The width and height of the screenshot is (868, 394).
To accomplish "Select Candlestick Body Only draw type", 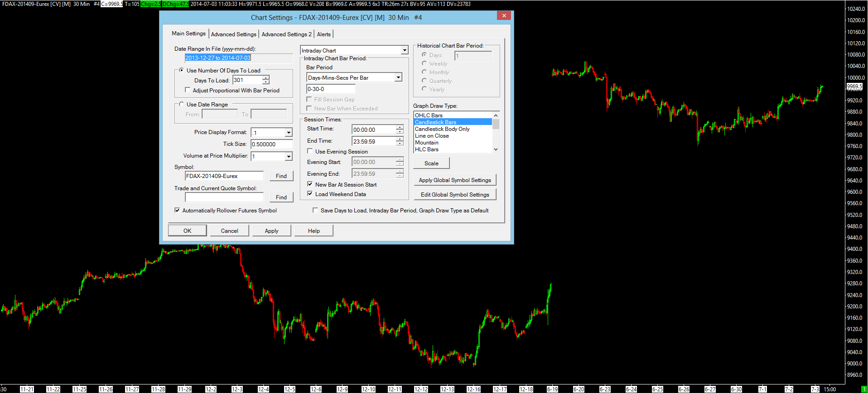I will pos(453,129).
